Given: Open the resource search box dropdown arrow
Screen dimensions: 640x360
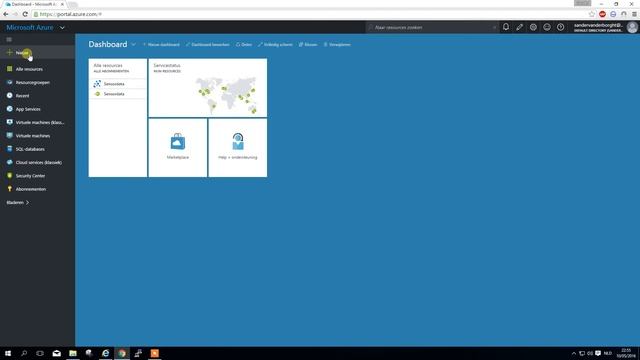Looking at the screenshot, I should click(x=494, y=27).
